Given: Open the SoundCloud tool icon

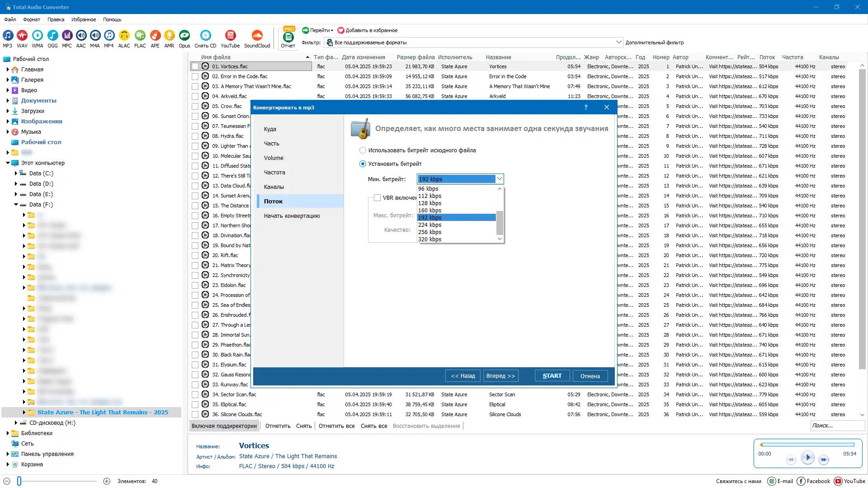Looking at the screenshot, I should click(257, 36).
